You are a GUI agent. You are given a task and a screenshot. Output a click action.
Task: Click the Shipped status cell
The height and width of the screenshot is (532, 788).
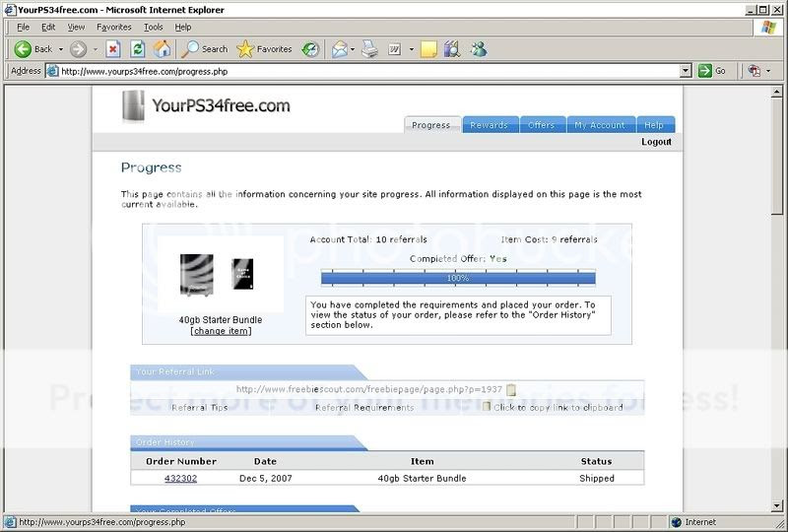click(597, 478)
